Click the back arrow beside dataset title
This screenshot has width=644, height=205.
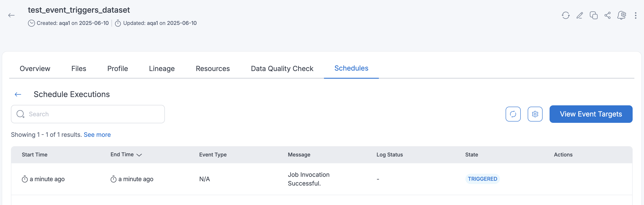click(x=11, y=16)
